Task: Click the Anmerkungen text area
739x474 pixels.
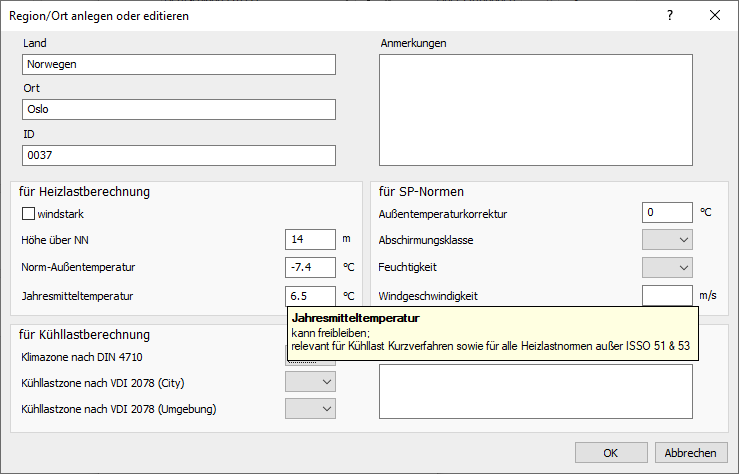Action: tap(535, 110)
